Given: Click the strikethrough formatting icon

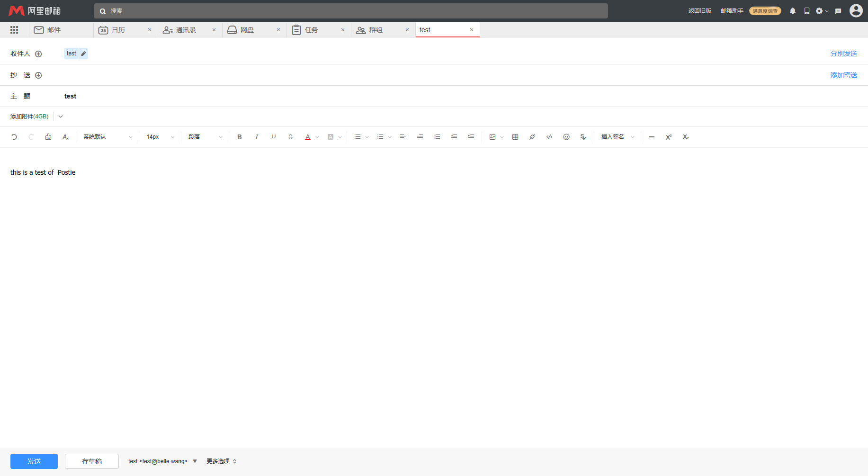Looking at the screenshot, I should pos(291,137).
